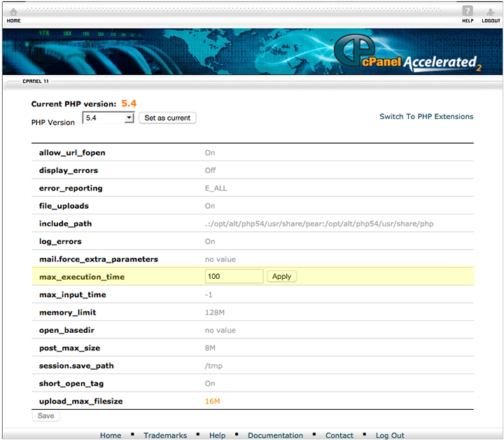This screenshot has width=504, height=440.
Task: Edit open_basedir no value
Action: click(220, 330)
